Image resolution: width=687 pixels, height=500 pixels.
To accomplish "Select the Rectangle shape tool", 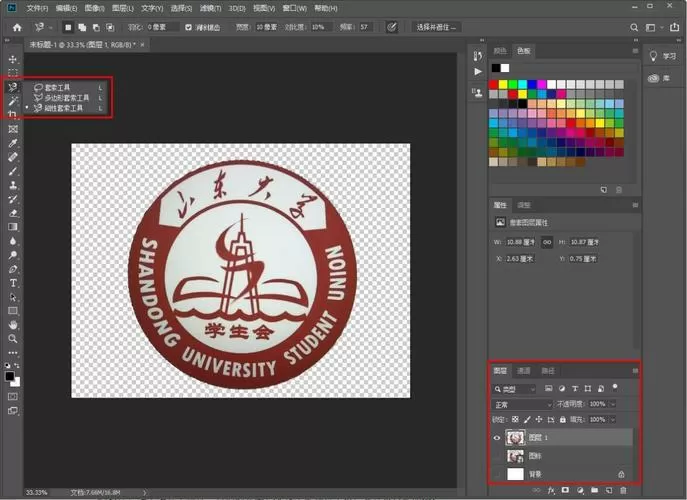I will [13, 311].
